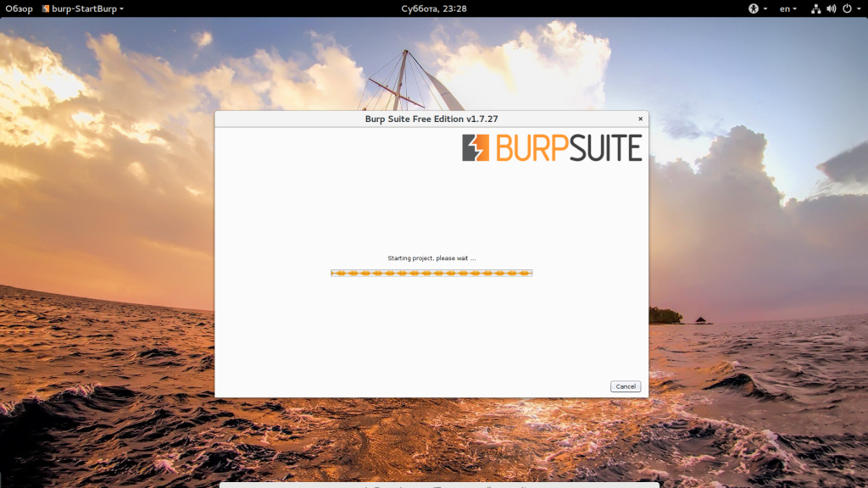868x488 pixels.
Task: Open the Обзор activities overview
Action: tap(19, 8)
